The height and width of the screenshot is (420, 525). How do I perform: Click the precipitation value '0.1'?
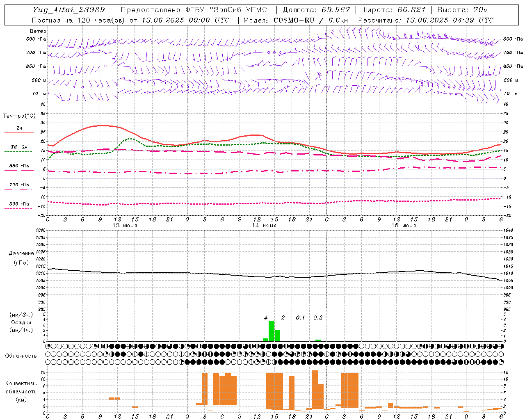point(301,318)
